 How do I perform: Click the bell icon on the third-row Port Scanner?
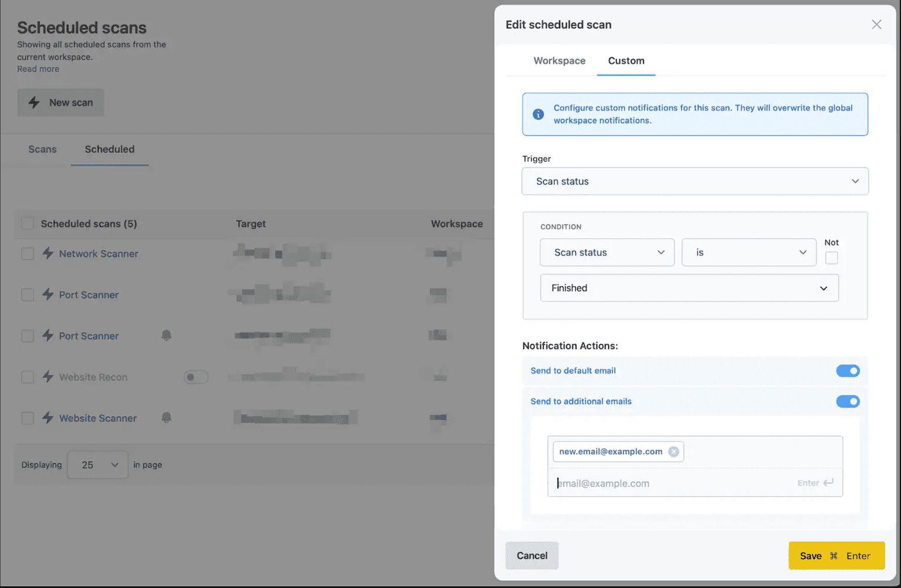[x=167, y=335]
